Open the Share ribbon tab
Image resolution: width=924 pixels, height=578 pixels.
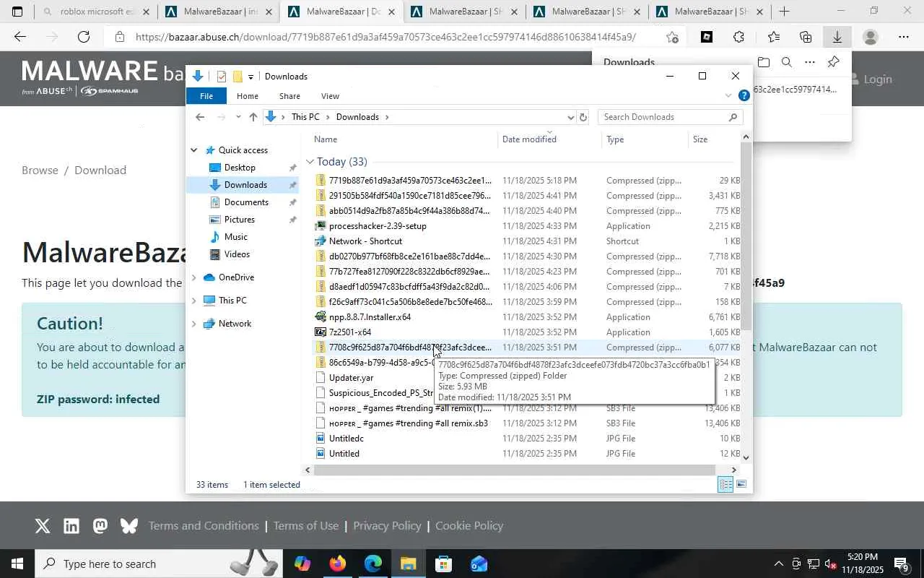point(289,96)
